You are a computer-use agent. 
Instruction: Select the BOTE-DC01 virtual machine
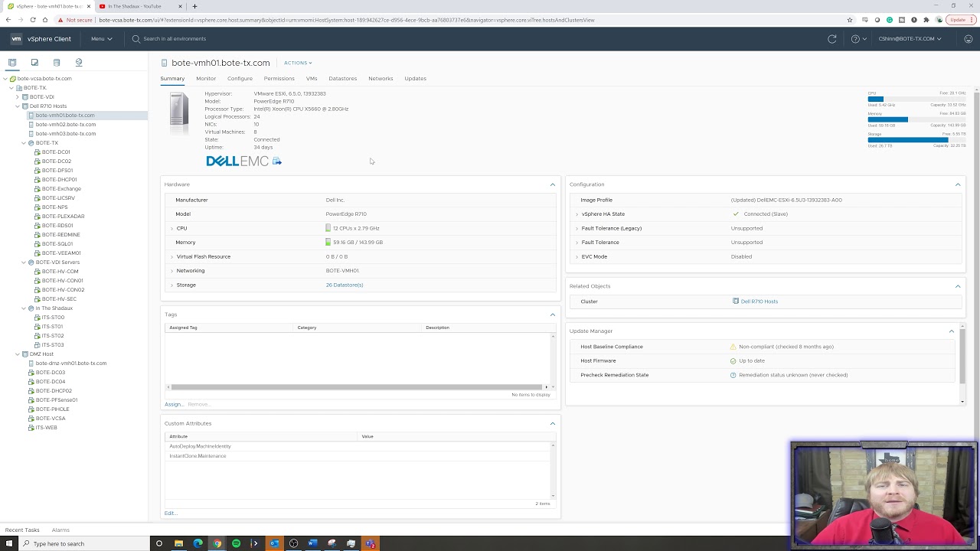[x=56, y=152]
